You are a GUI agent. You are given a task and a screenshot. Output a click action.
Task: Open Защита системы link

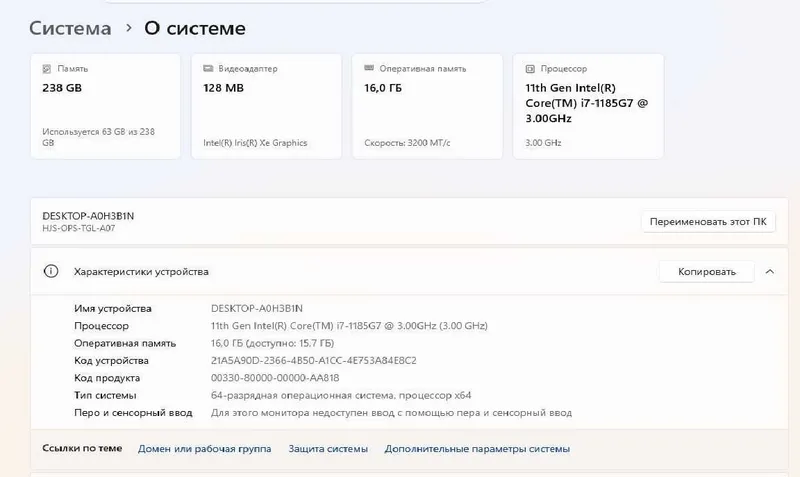click(328, 449)
